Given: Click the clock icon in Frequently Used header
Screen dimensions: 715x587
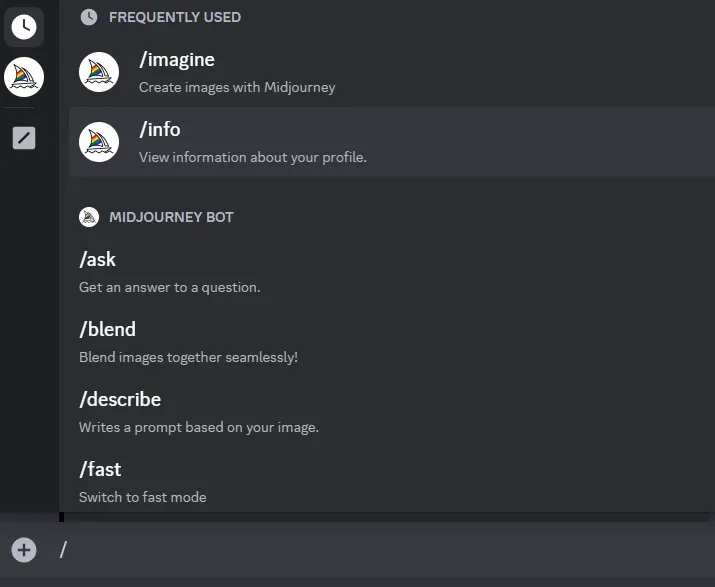Looking at the screenshot, I should point(89,17).
